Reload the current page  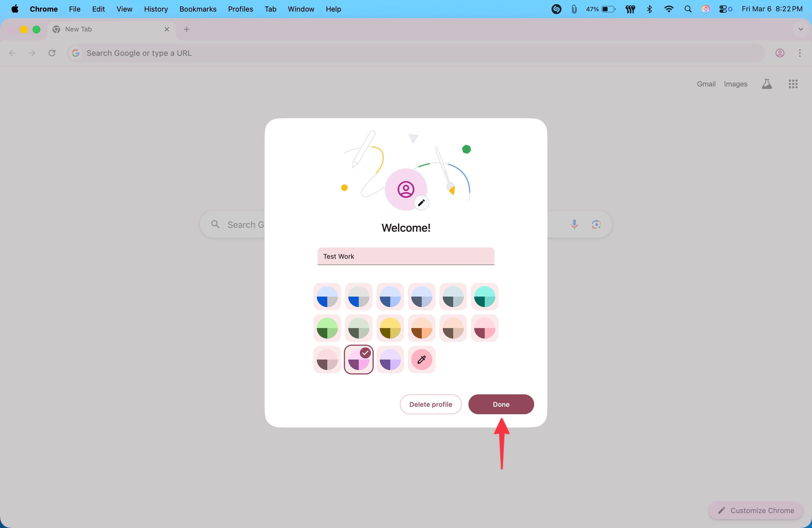point(52,53)
